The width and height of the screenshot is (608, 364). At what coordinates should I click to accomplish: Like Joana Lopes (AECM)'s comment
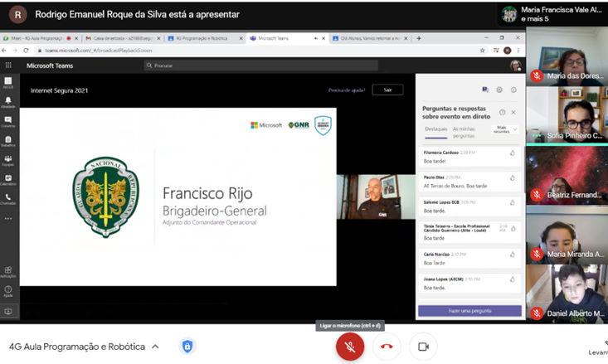[x=513, y=279]
